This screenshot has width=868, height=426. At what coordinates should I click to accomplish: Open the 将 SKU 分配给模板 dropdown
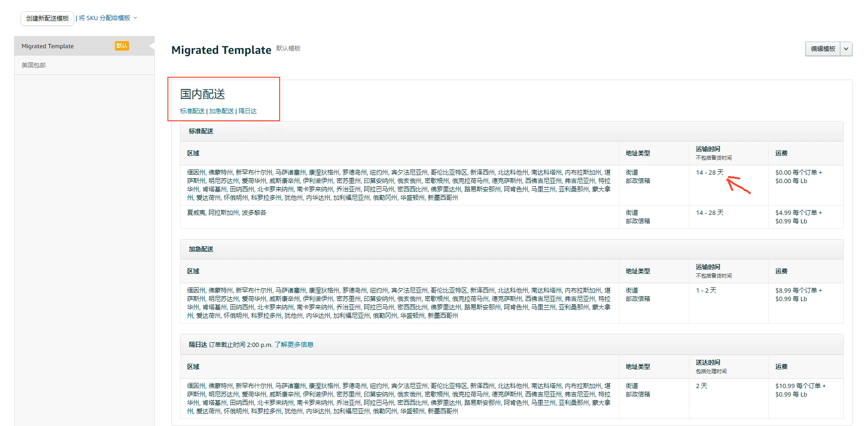pos(108,18)
